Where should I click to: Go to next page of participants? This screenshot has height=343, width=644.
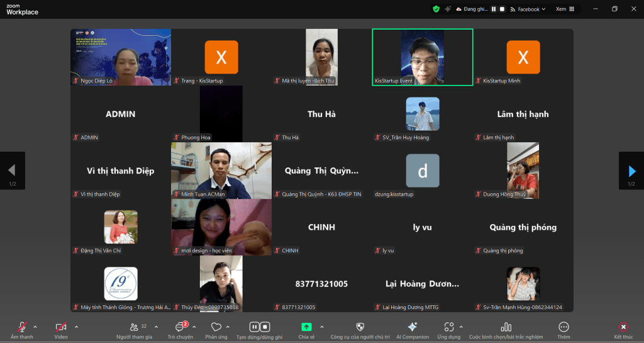click(631, 171)
